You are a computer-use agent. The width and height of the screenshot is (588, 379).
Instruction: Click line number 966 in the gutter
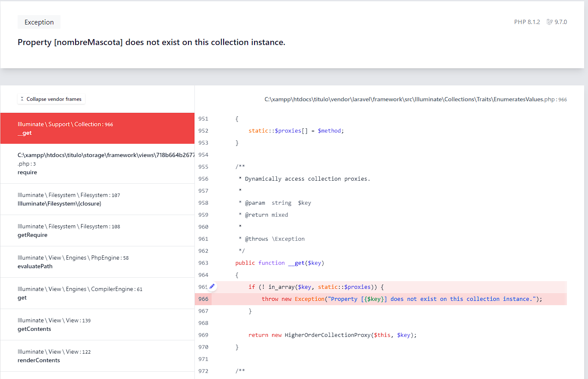pyautogui.click(x=203, y=299)
